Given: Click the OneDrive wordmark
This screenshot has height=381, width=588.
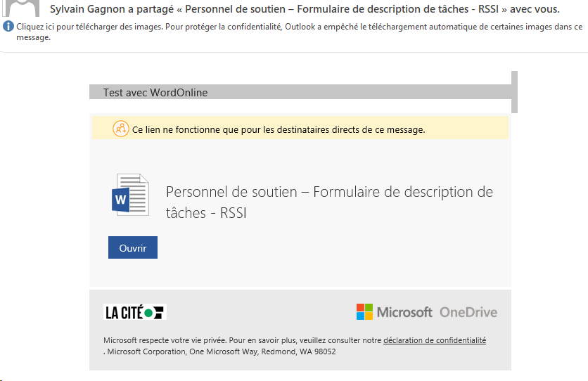Looking at the screenshot, I should 468,312.
